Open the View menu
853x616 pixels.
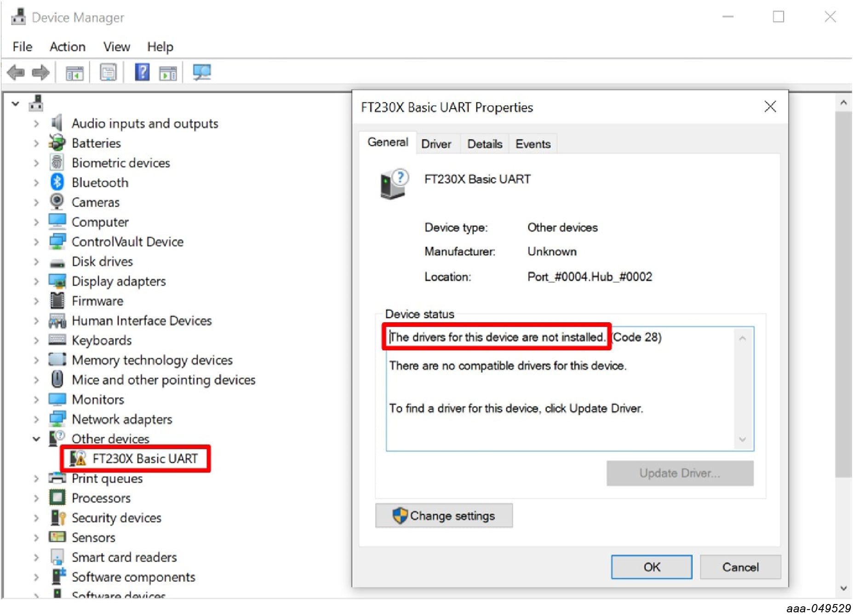click(x=116, y=47)
